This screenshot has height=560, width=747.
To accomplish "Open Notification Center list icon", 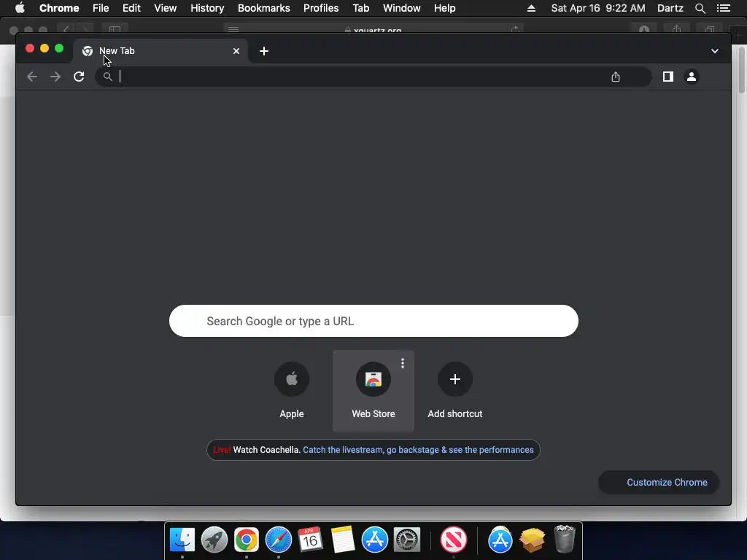I will point(723,8).
